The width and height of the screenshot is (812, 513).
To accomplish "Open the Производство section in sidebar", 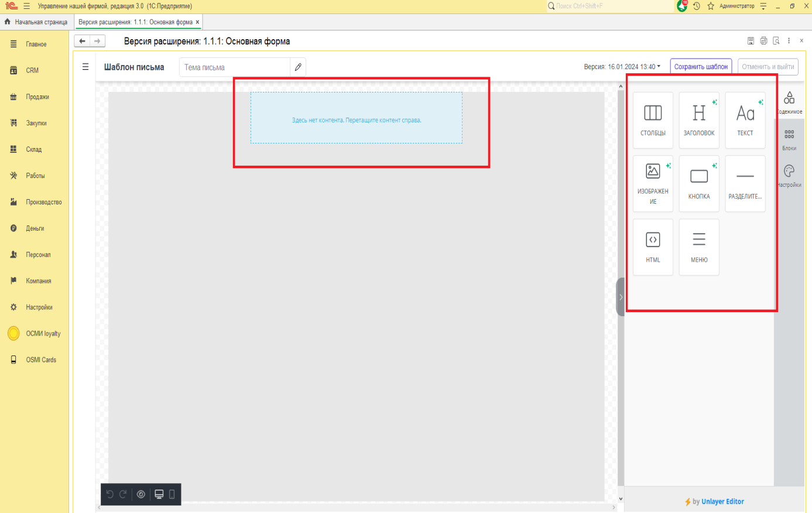I will click(35, 202).
